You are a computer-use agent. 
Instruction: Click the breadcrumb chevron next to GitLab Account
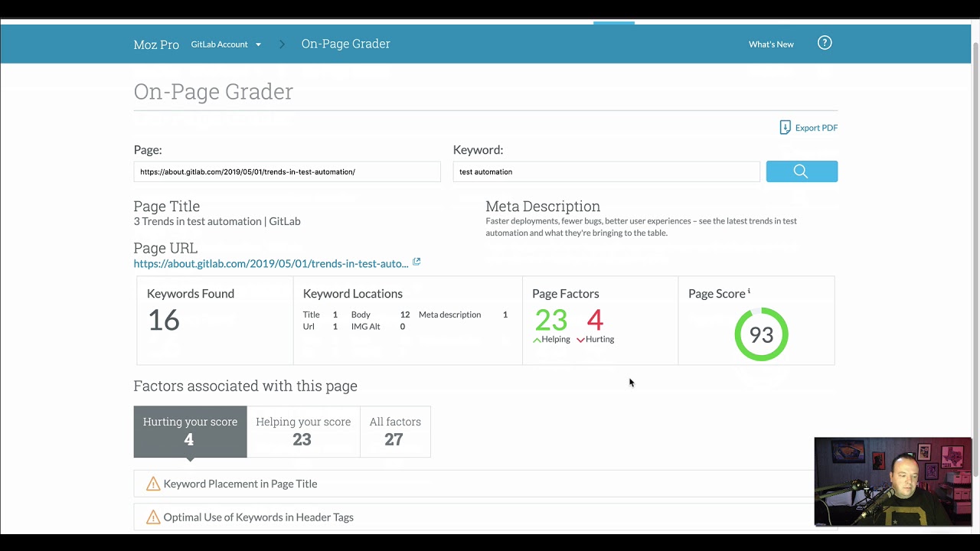(x=282, y=44)
